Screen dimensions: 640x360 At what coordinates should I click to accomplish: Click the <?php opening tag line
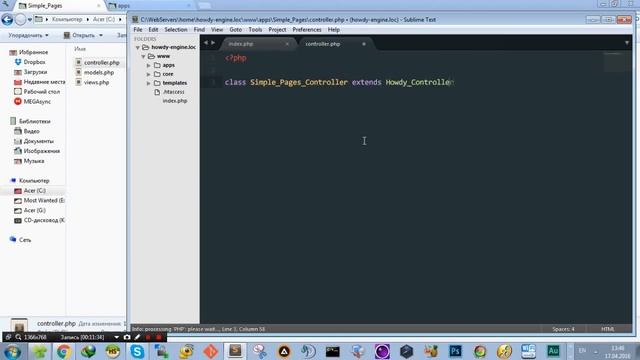[x=236, y=58]
